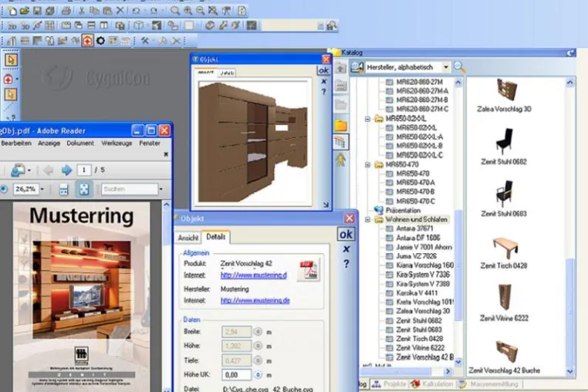Click the Suchen search field in Adobe Reader
Screen dimensions: 588x392
click(x=130, y=189)
